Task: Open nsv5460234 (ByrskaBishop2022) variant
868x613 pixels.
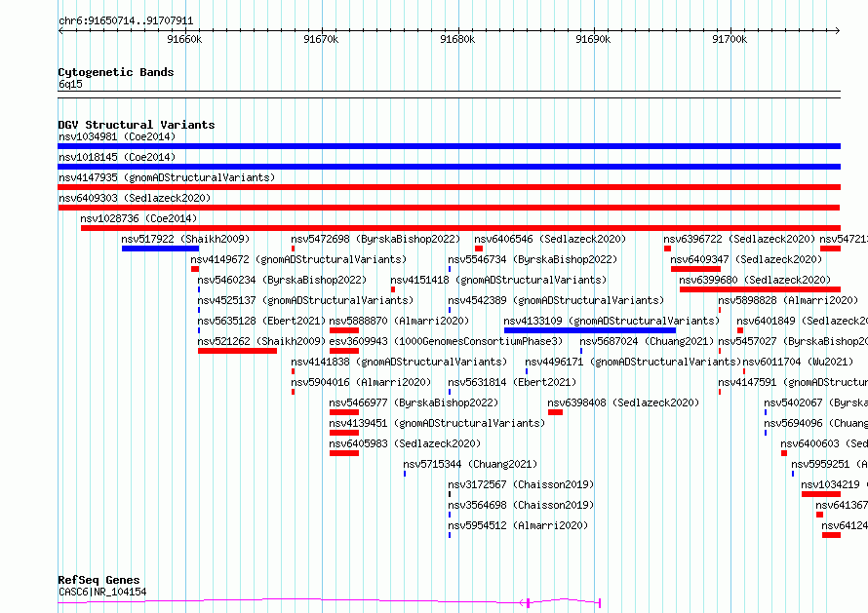Action: pos(282,280)
